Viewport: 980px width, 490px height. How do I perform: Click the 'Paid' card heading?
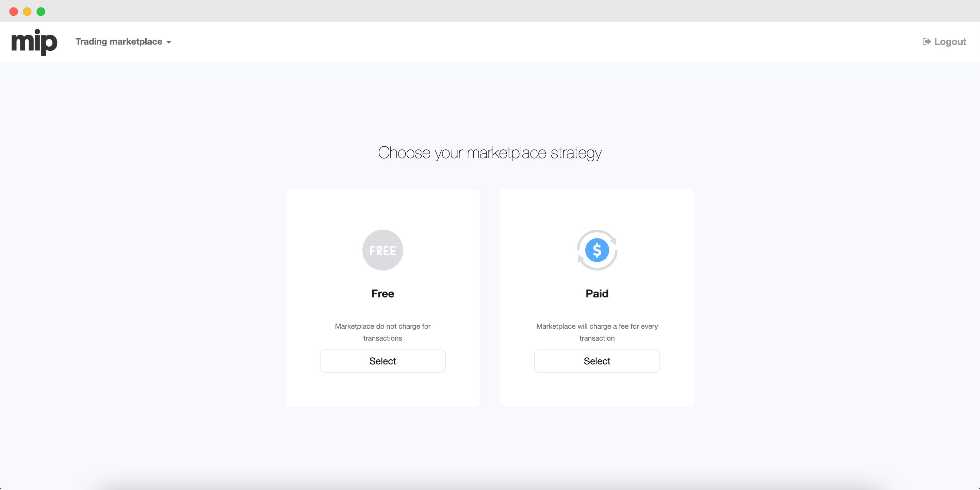tap(597, 293)
